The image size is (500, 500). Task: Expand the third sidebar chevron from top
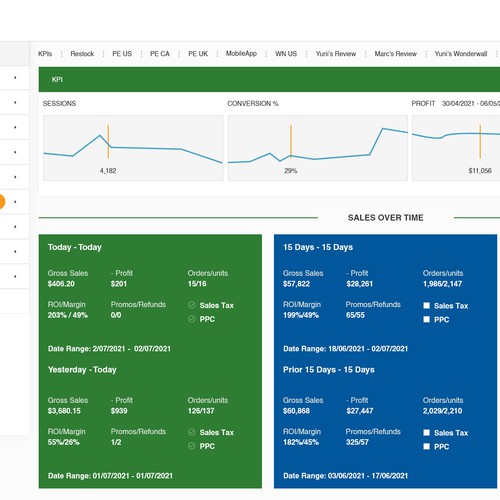(15, 127)
